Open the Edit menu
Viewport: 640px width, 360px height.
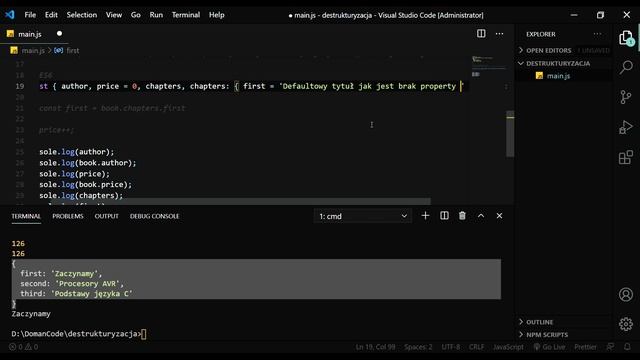51,15
